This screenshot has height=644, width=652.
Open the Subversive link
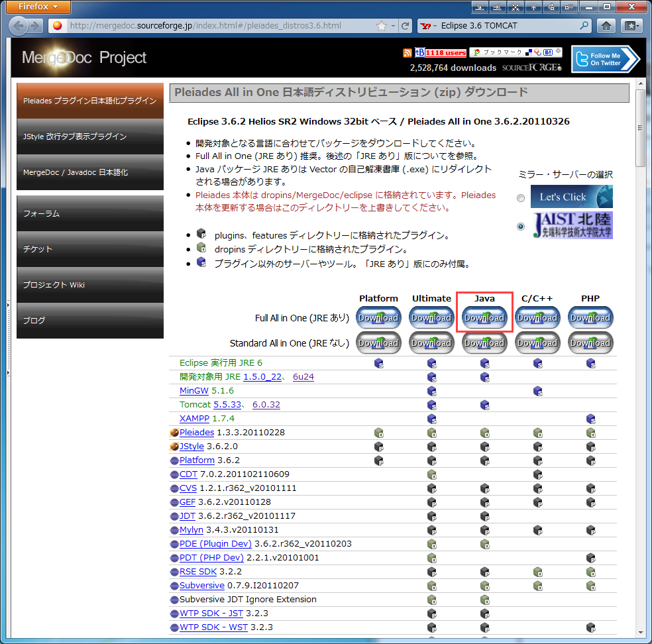pyautogui.click(x=202, y=586)
